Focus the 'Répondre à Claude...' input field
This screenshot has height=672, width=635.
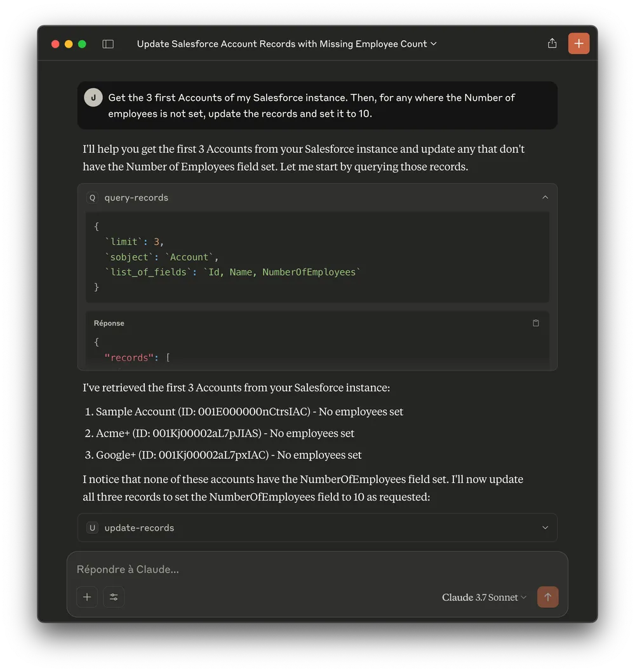[x=317, y=569]
